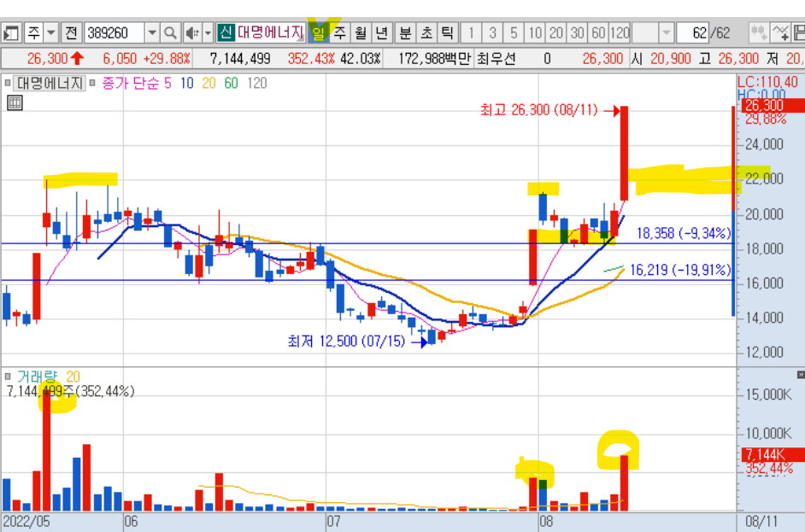Click the stock name 대명에너지 in toolbar
Viewport: 805px width, 532px height.
pos(270,32)
